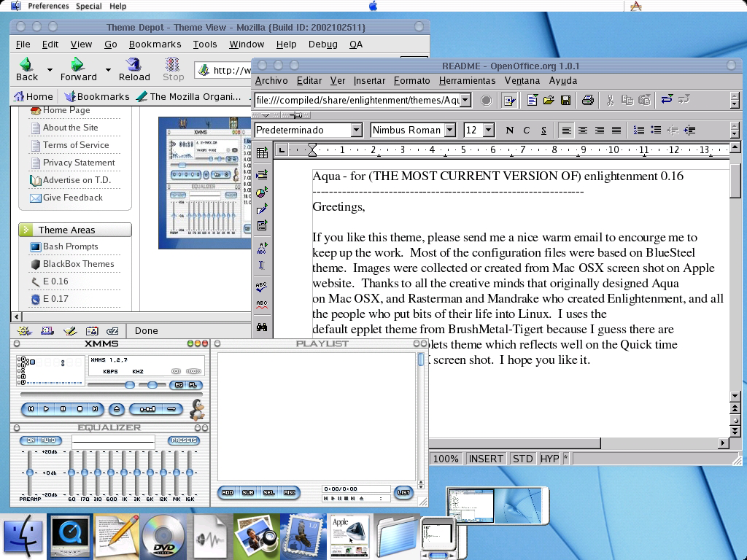Open the paragraph style Predeterminado dropdown
Image resolution: width=747 pixels, height=560 pixels.
click(356, 130)
